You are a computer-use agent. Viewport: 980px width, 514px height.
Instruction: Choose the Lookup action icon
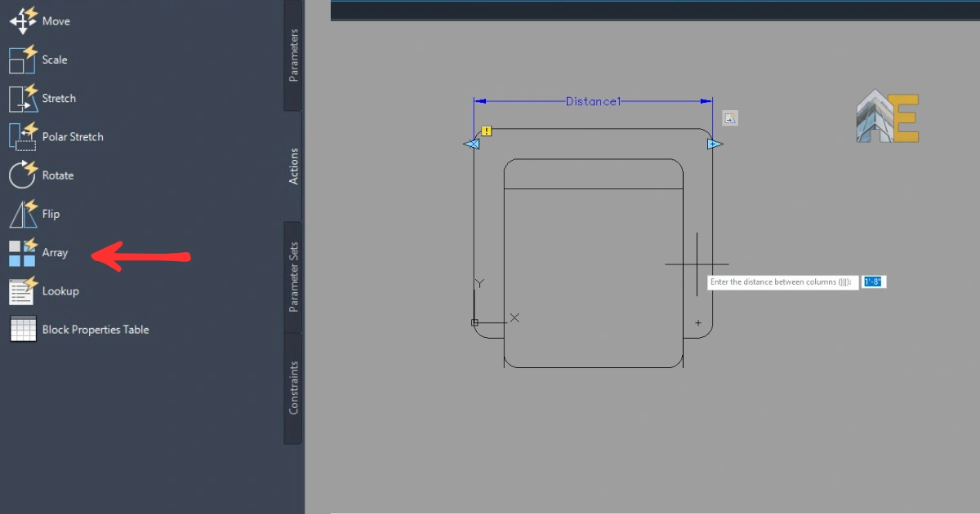point(23,290)
